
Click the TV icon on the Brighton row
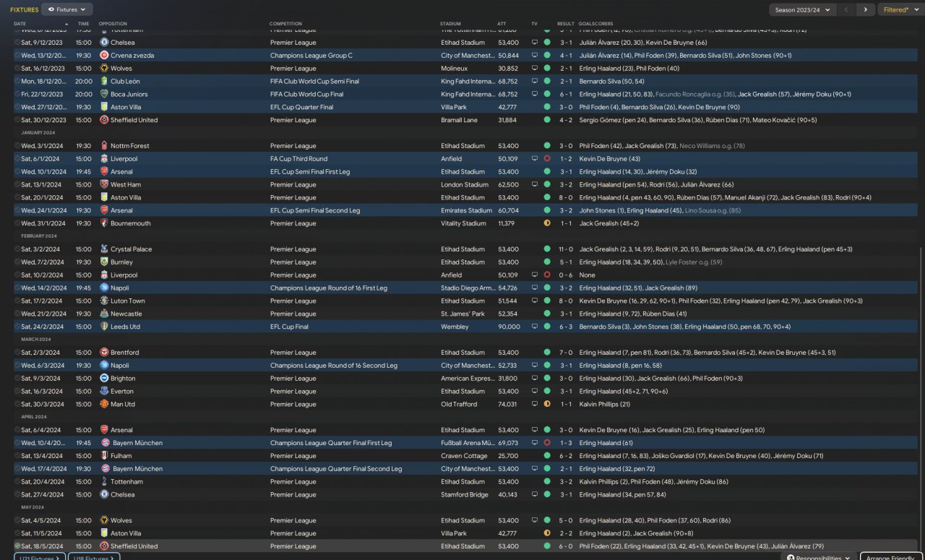[535, 379]
